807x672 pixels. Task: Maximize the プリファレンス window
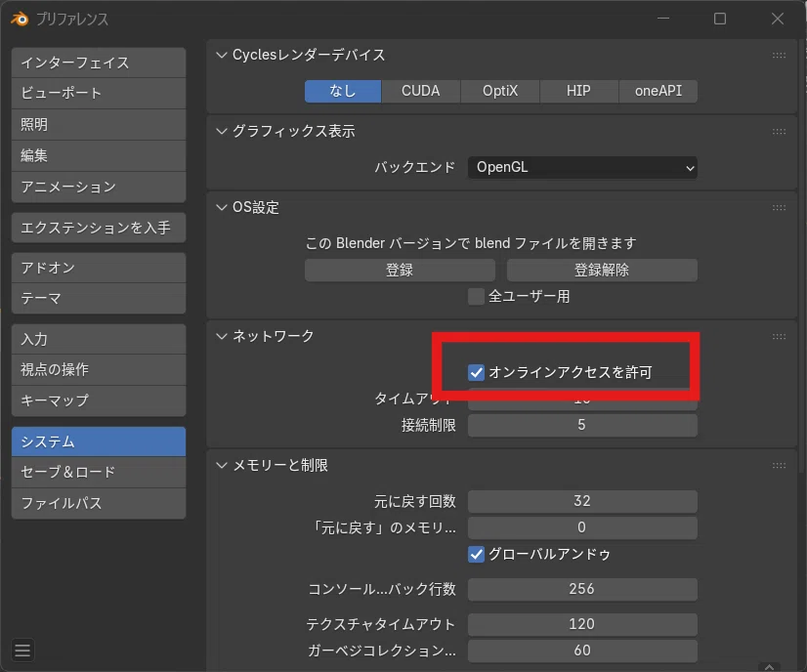coord(720,19)
